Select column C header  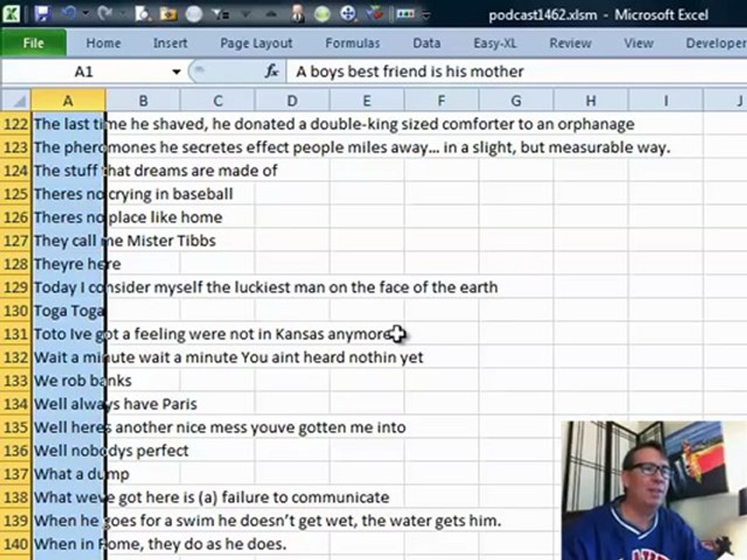[x=218, y=100]
